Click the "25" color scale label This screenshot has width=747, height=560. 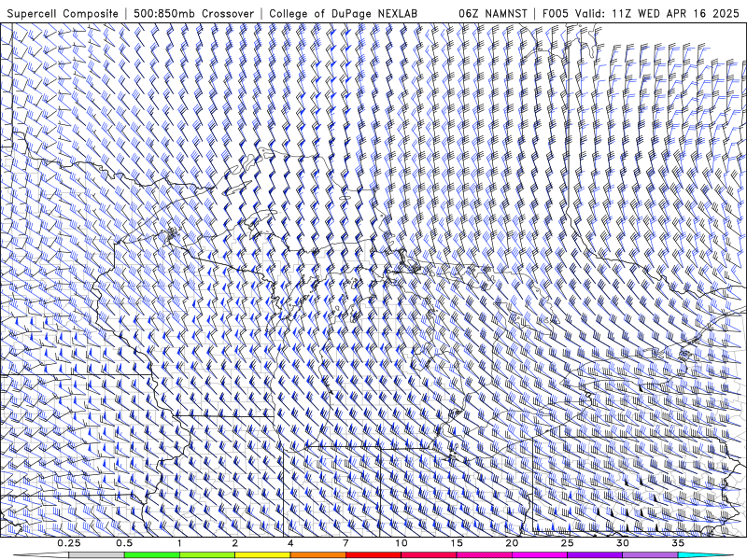[x=567, y=543]
